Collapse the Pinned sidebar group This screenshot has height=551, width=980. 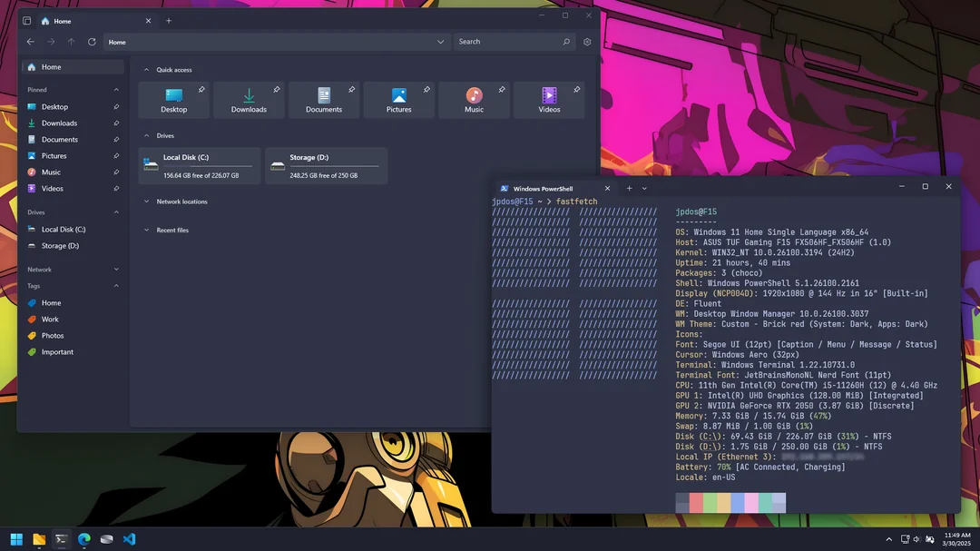(x=116, y=90)
